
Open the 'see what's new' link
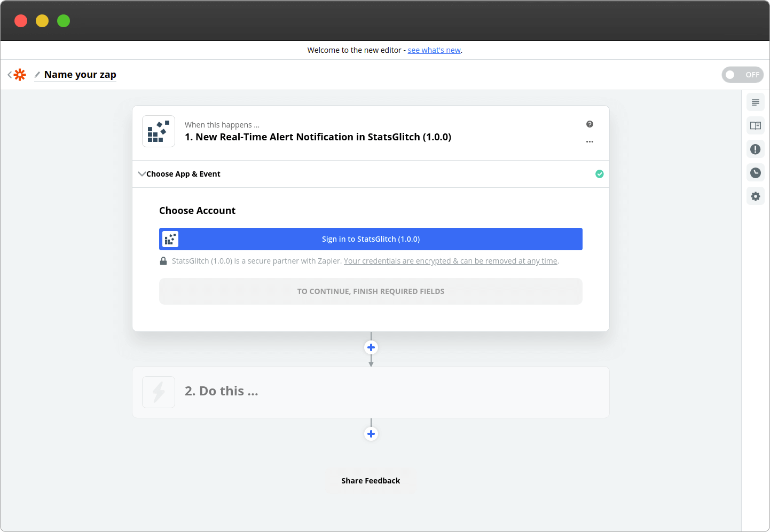(x=434, y=50)
